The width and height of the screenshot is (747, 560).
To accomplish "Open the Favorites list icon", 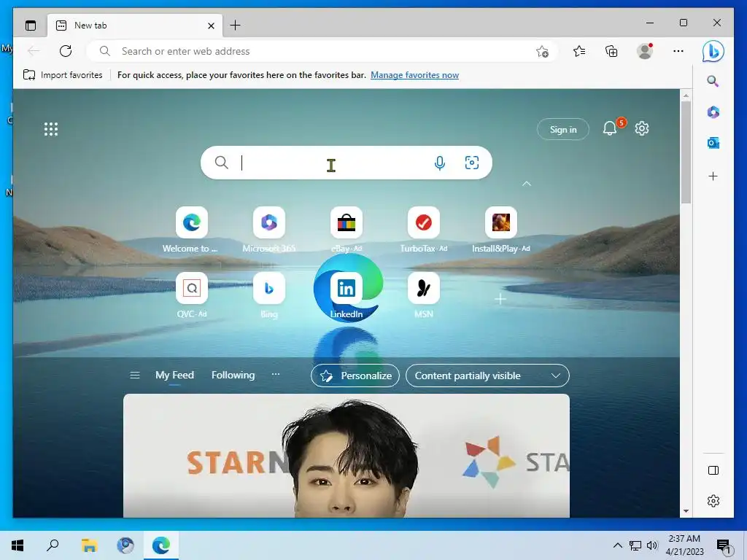I will 579,51.
